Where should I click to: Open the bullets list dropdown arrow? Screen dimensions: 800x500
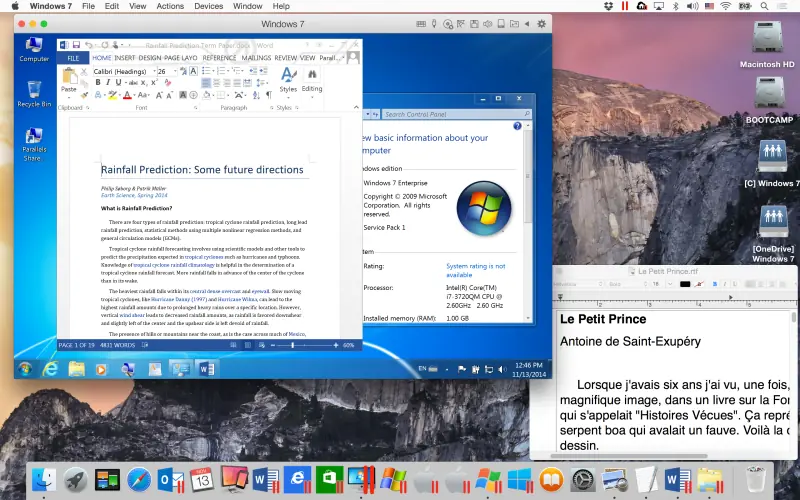click(213, 70)
